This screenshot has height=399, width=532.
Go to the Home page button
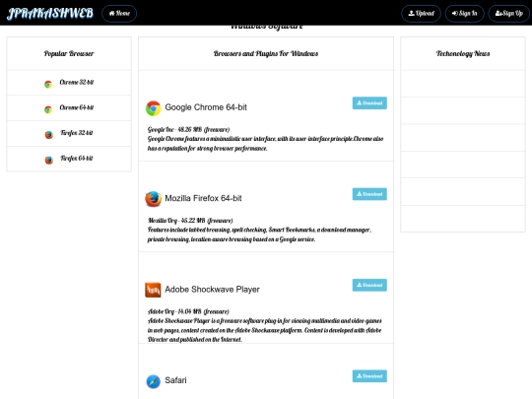point(119,14)
